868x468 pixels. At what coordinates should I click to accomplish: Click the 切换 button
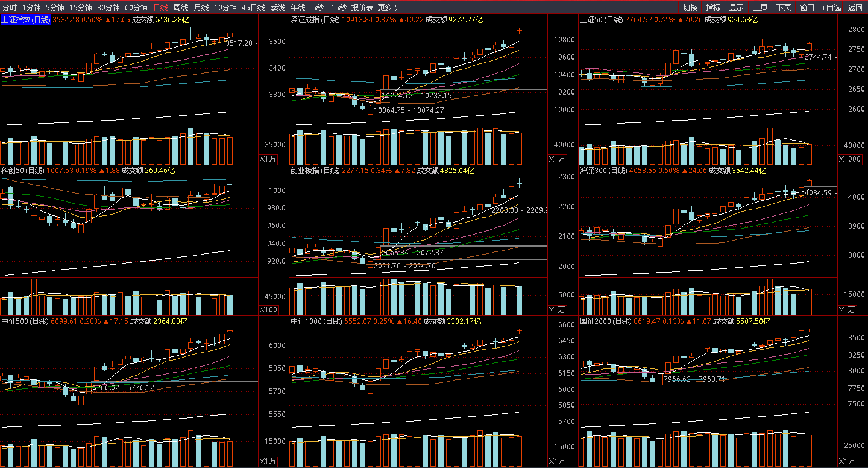click(x=690, y=7)
